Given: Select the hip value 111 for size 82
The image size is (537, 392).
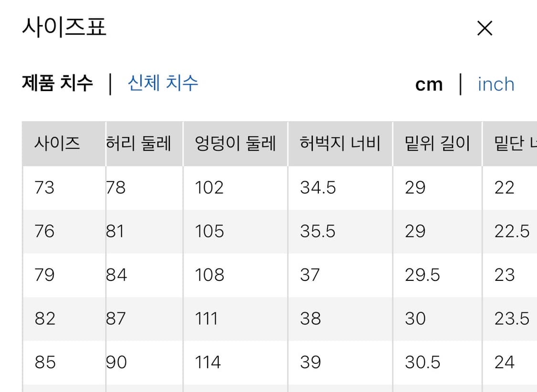Looking at the screenshot, I should [x=207, y=318].
